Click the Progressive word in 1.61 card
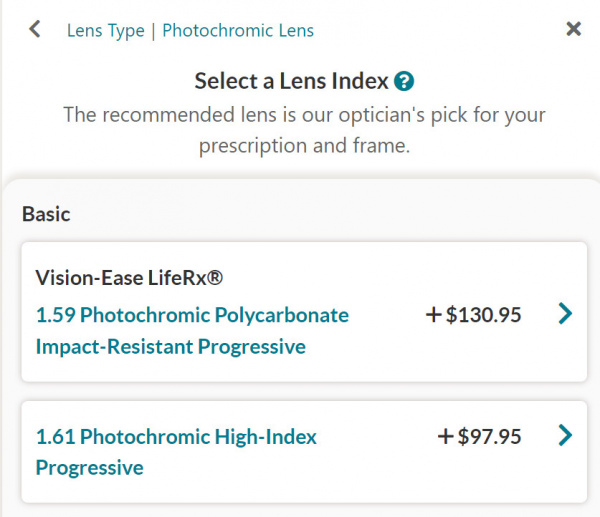 90,467
